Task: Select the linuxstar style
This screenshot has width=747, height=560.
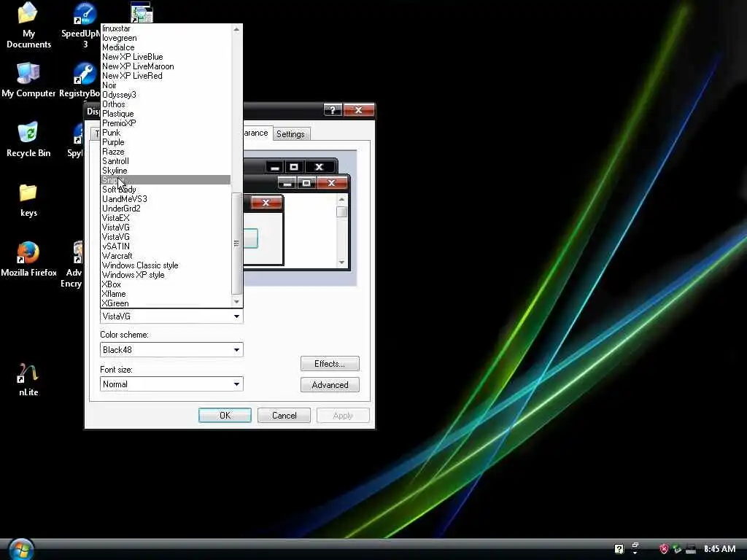Action: pos(166,28)
